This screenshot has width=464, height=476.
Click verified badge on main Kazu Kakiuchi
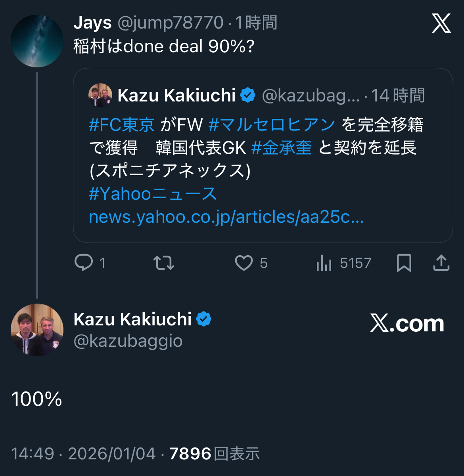(203, 319)
